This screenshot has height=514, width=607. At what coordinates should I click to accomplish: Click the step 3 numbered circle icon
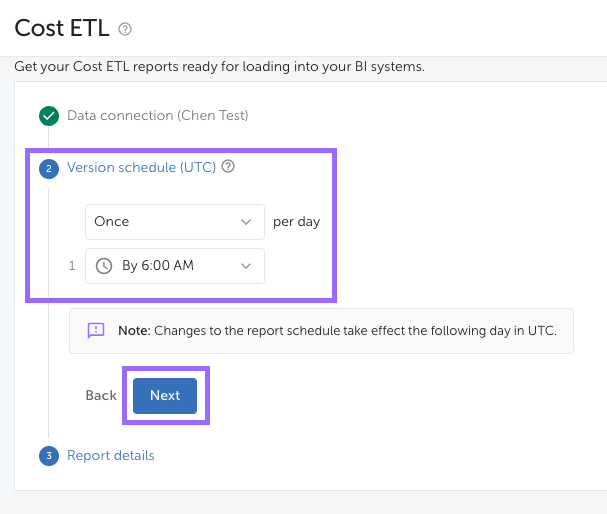[x=49, y=456]
